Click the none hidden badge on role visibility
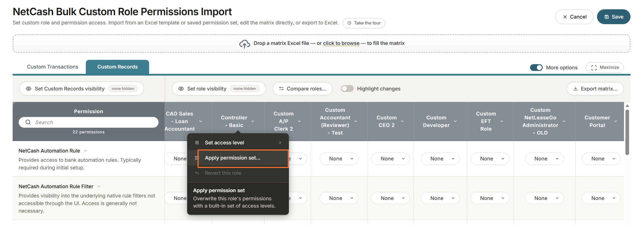 tap(245, 89)
